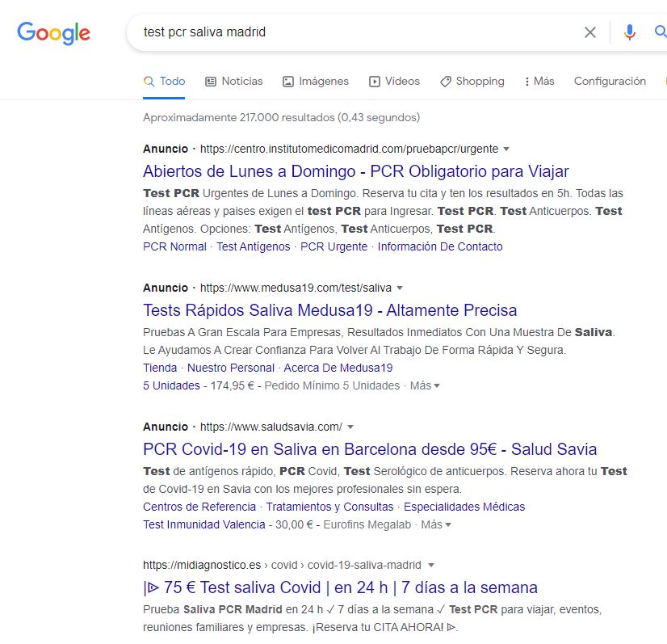Open the dropdown arrow next to midiagnostico.es
Image resolution: width=667 pixels, height=644 pixels.
tap(431, 566)
